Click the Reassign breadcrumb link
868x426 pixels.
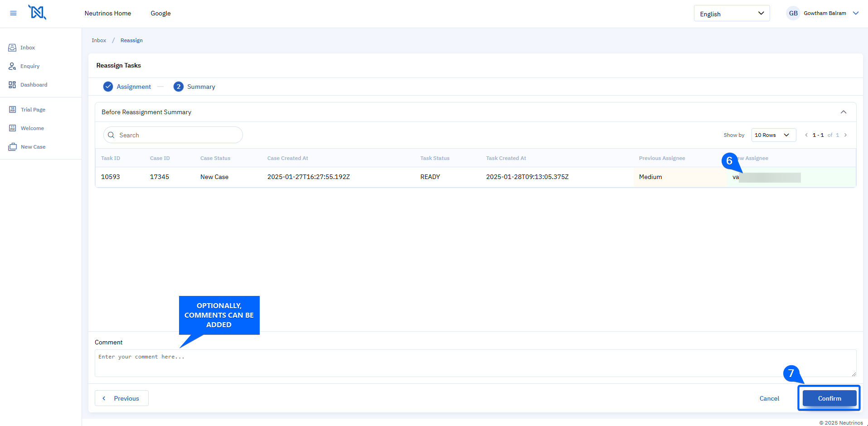click(x=131, y=40)
